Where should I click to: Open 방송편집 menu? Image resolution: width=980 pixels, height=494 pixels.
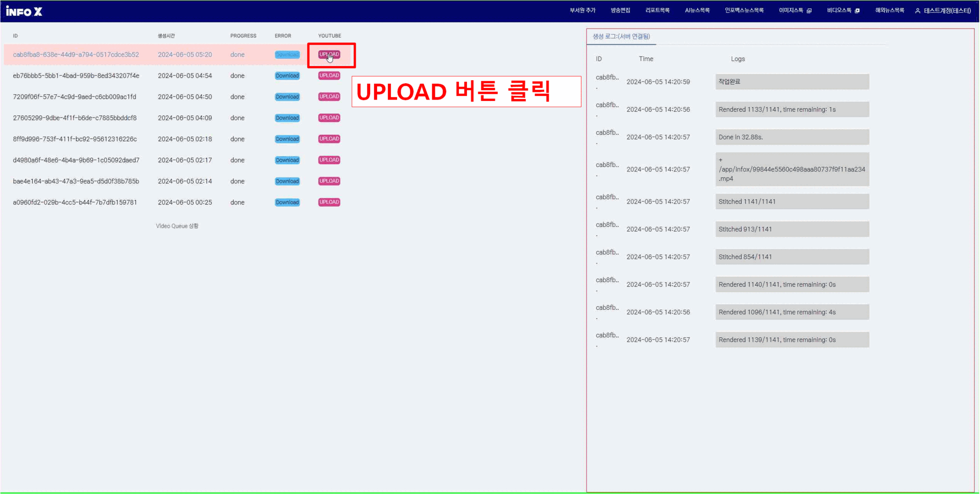(620, 10)
